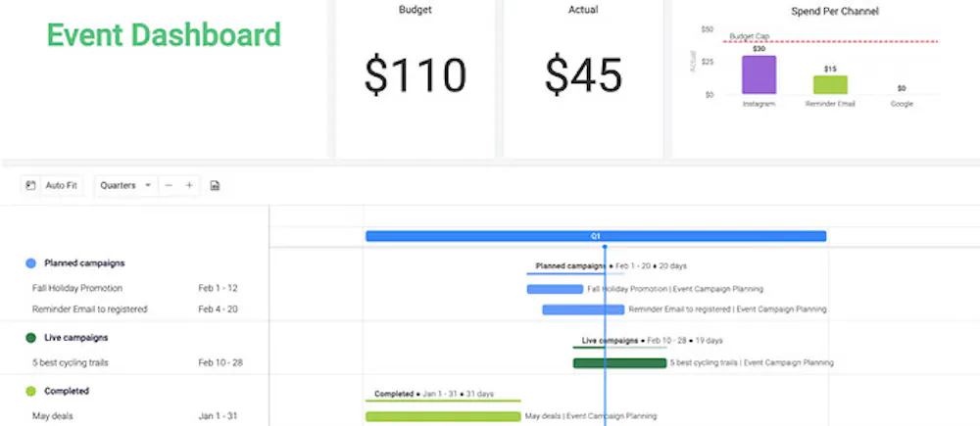Click the $110 Budget widget
The height and width of the screenshot is (426, 980).
click(x=415, y=75)
